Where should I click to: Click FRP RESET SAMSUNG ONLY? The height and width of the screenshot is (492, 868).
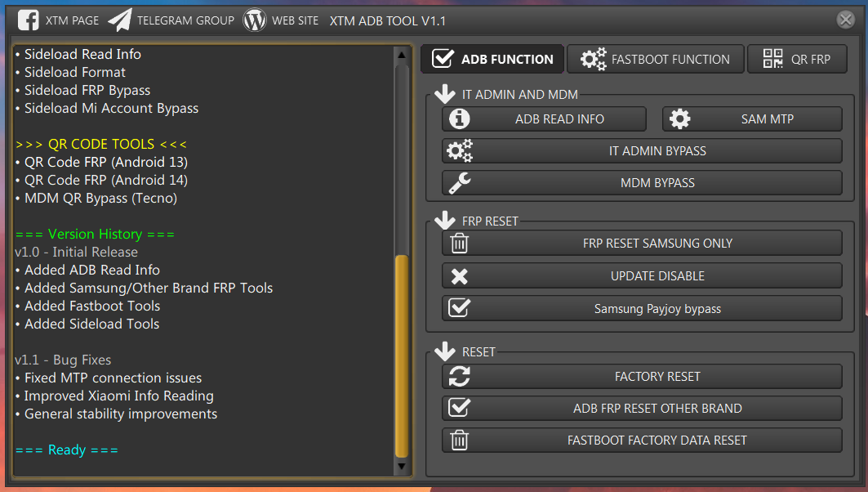tap(642, 244)
